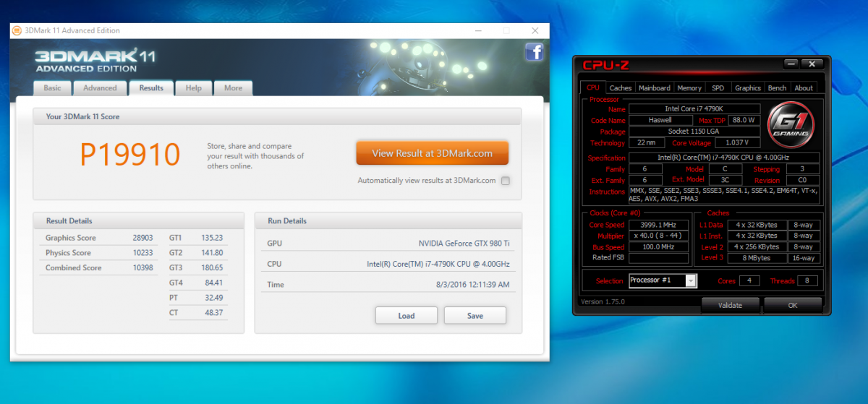Click the CPU-Z Instructions list box
The height and width of the screenshot is (404, 868).
tap(724, 195)
